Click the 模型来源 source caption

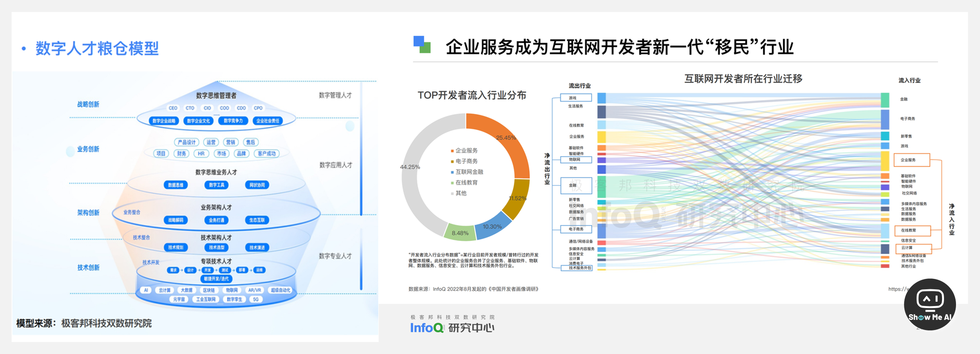pos(84,323)
